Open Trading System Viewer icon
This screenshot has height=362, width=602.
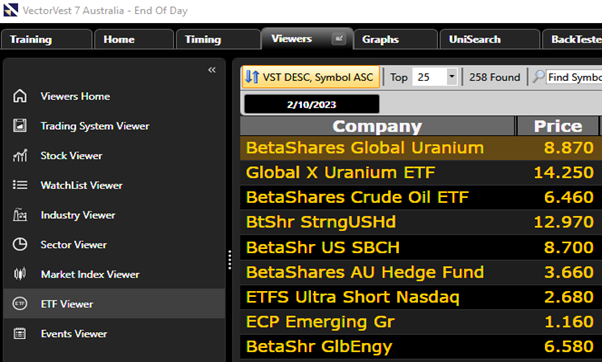(x=20, y=126)
